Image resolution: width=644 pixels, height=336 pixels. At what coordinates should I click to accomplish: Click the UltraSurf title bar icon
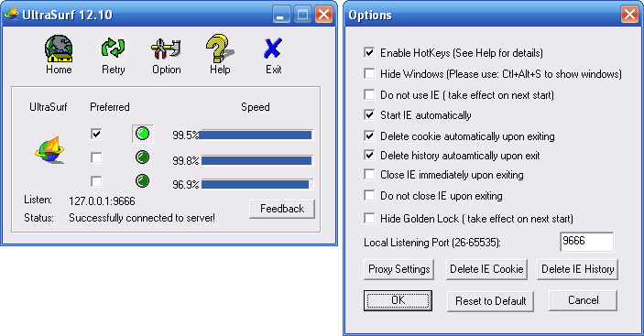pyautogui.click(x=12, y=14)
